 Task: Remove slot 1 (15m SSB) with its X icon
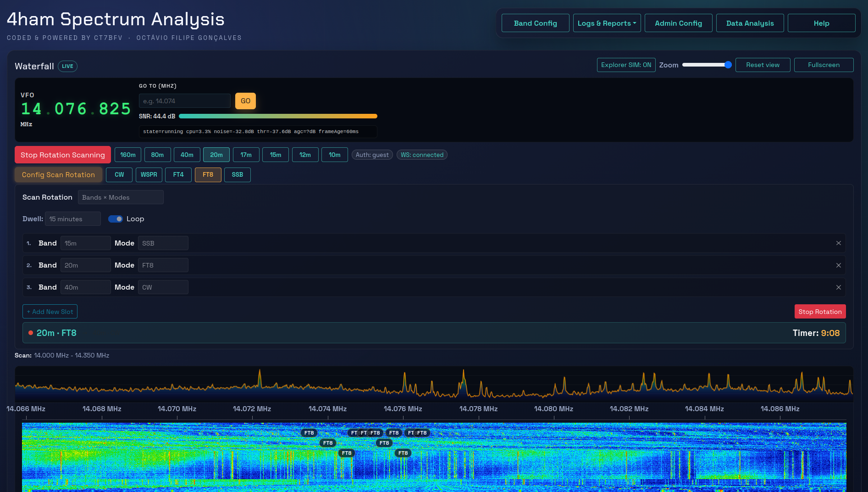(838, 243)
